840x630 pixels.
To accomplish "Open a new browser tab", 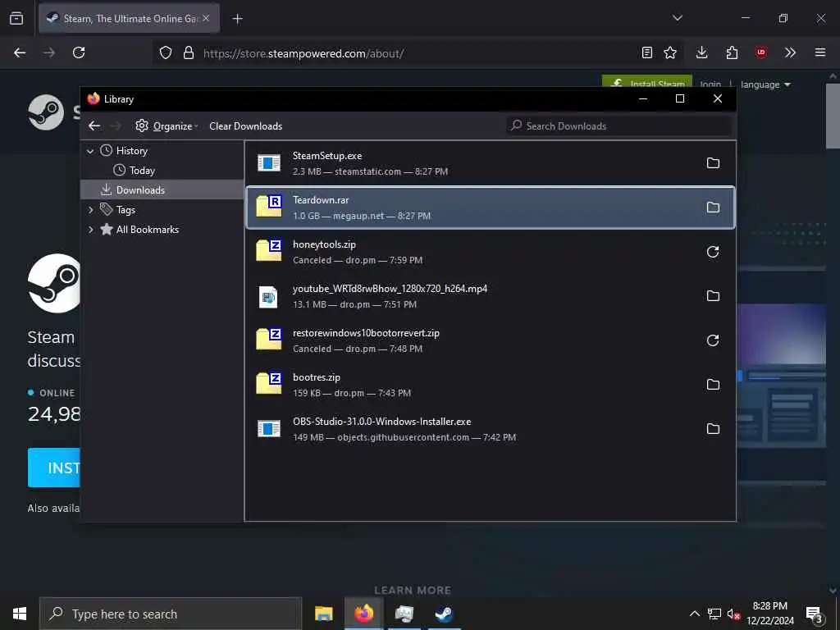I will coord(237,18).
